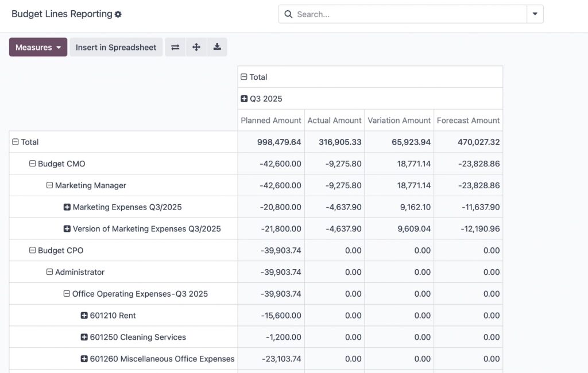The height and width of the screenshot is (373, 588).
Task: Click the magnifier icon in search bar
Action: click(x=288, y=14)
